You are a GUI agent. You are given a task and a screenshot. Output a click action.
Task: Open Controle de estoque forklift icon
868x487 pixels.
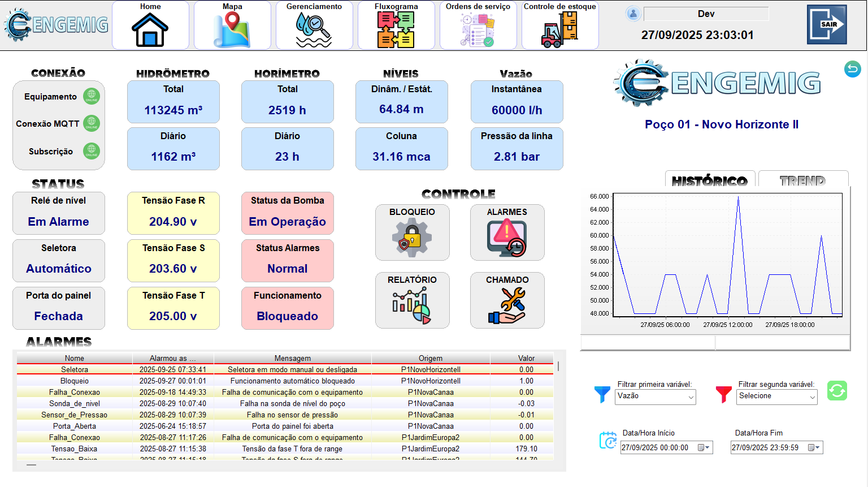[560, 29]
